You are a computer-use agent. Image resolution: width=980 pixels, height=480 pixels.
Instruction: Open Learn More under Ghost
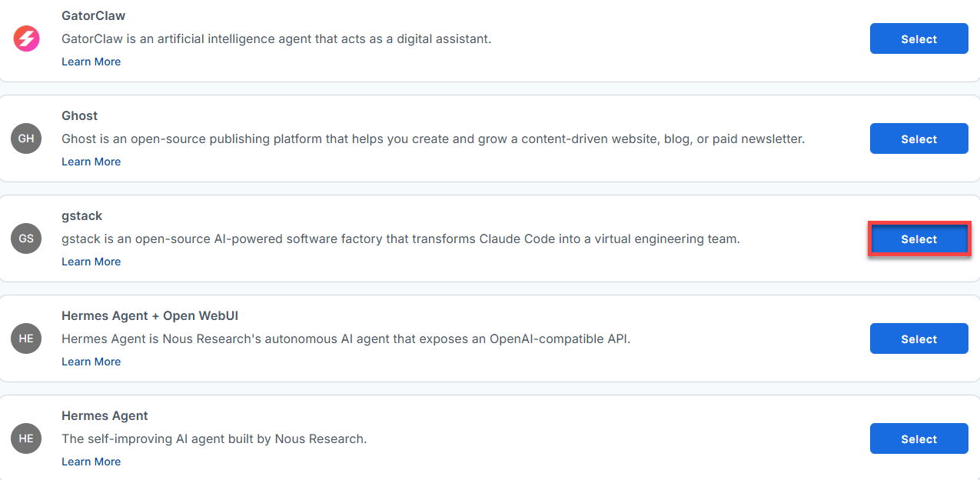point(91,162)
